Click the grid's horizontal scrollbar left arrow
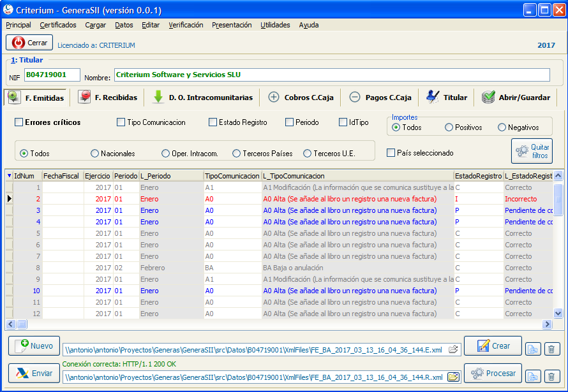This screenshot has height=392, width=568. click(11, 324)
